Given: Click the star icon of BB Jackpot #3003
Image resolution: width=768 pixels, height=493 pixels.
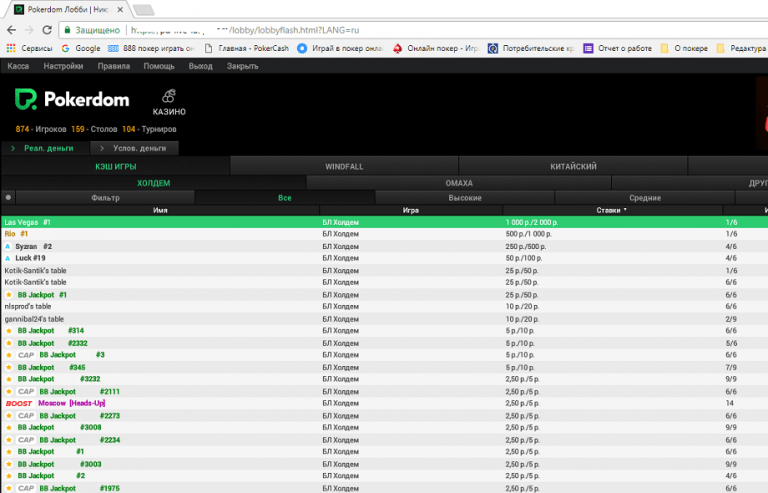Looking at the screenshot, I should click(9, 464).
